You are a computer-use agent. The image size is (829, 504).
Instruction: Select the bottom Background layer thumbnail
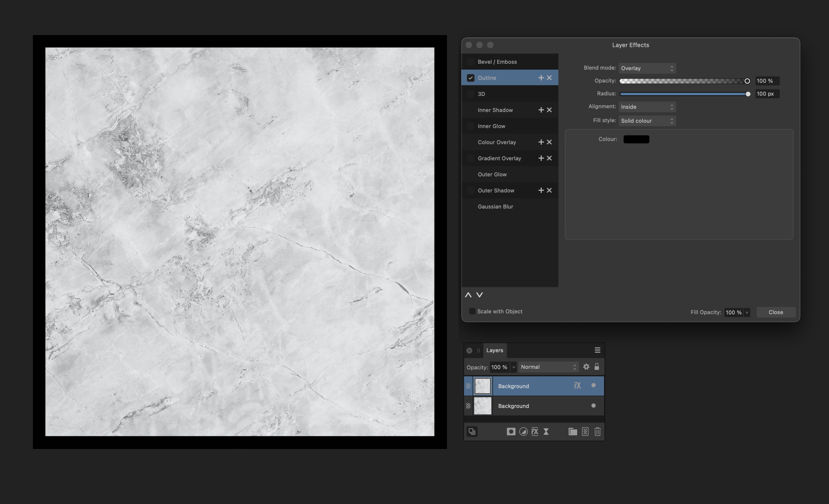coord(482,406)
